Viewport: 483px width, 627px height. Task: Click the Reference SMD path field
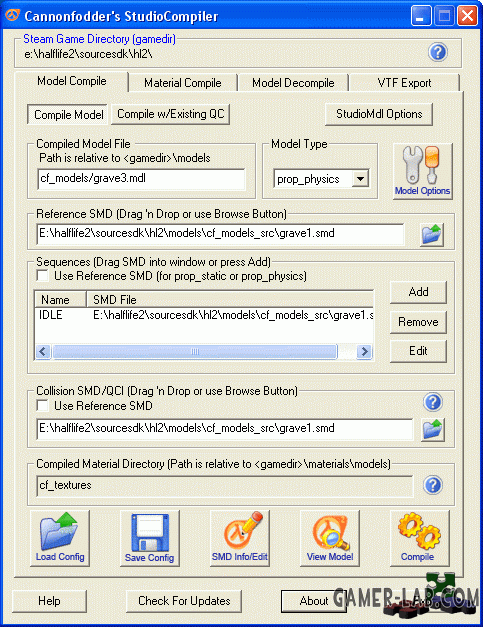point(220,234)
